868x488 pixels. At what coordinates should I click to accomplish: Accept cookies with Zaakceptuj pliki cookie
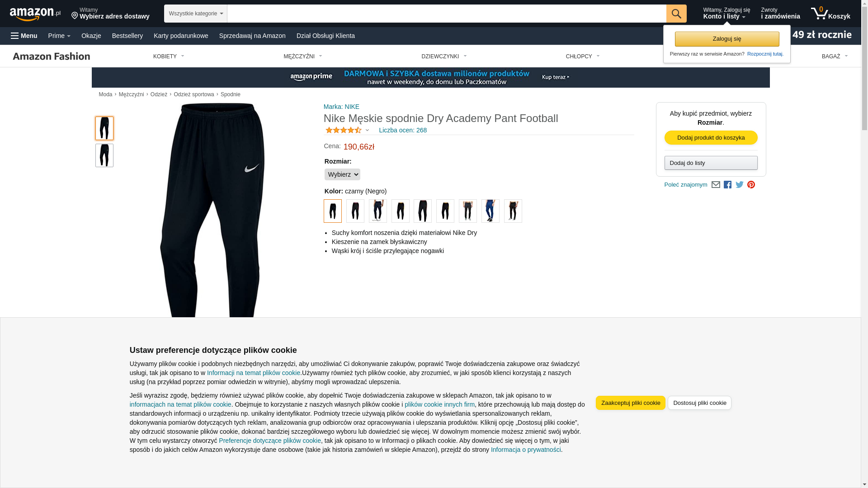click(x=631, y=403)
